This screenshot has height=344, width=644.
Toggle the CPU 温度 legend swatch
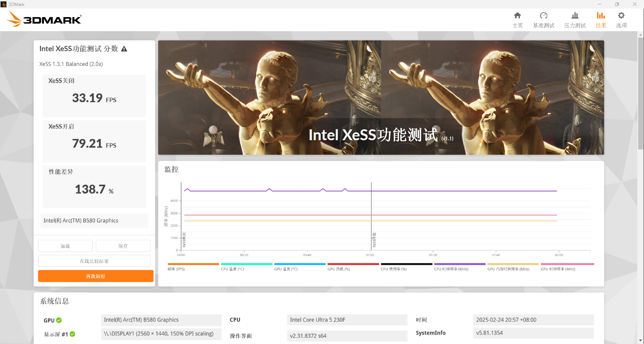[x=247, y=264]
